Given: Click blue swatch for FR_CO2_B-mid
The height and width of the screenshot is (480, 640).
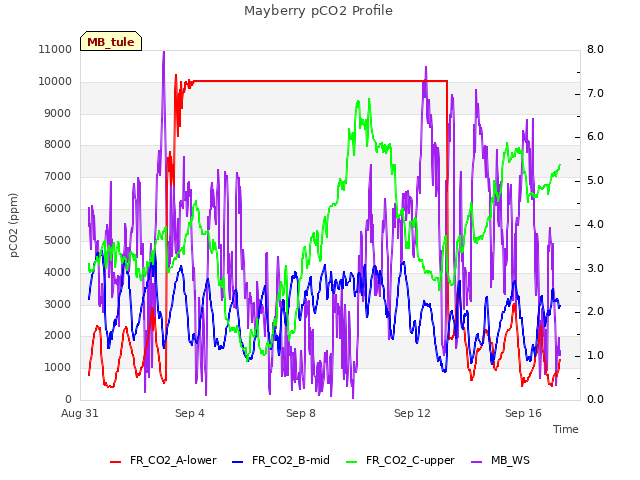Looking at the screenshot, I should pyautogui.click(x=238, y=461).
